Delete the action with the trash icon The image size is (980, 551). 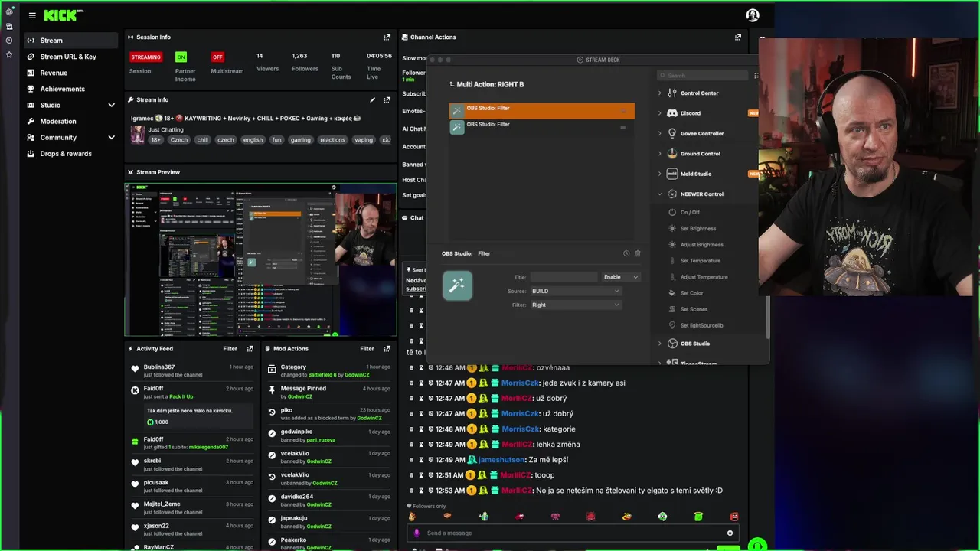(x=638, y=253)
